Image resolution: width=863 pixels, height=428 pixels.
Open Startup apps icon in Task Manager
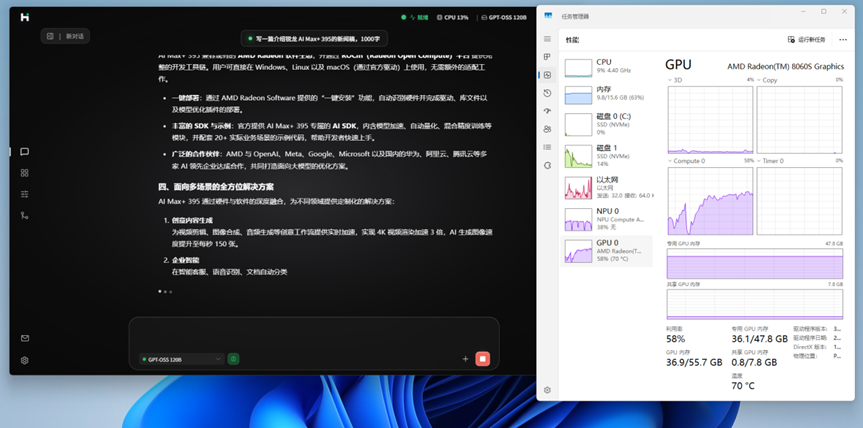coord(547,111)
